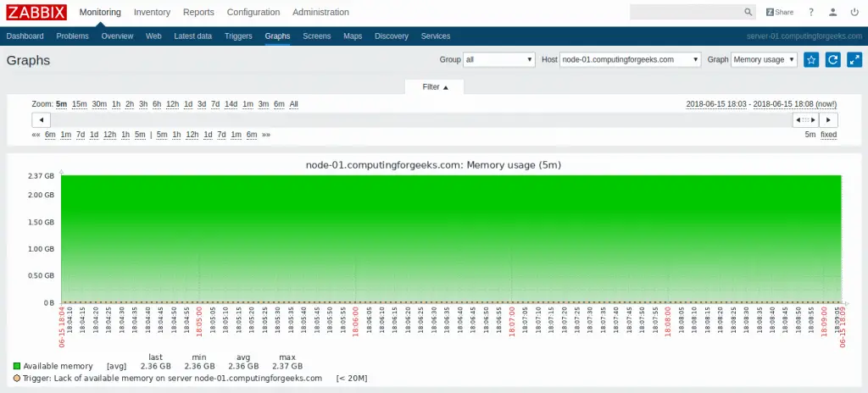Open the help question mark icon

point(811,13)
